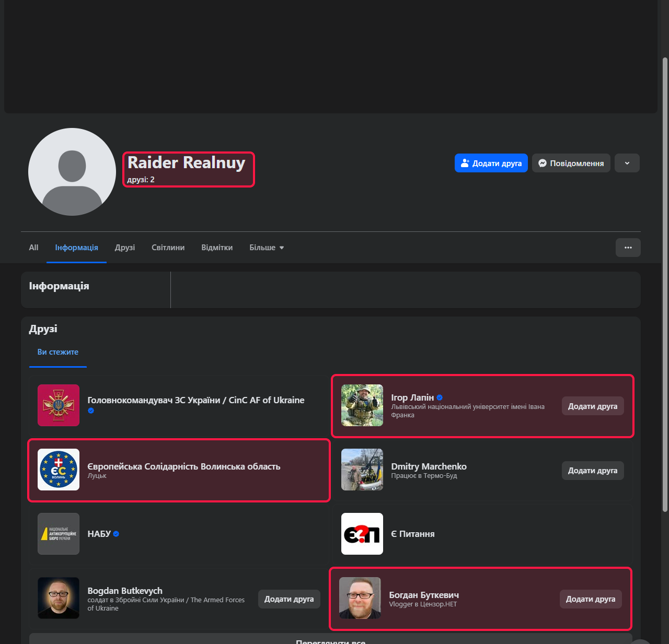Click Головнокомандувач ЗС України verified badge icon
This screenshot has width=669, height=644.
pyautogui.click(x=91, y=411)
